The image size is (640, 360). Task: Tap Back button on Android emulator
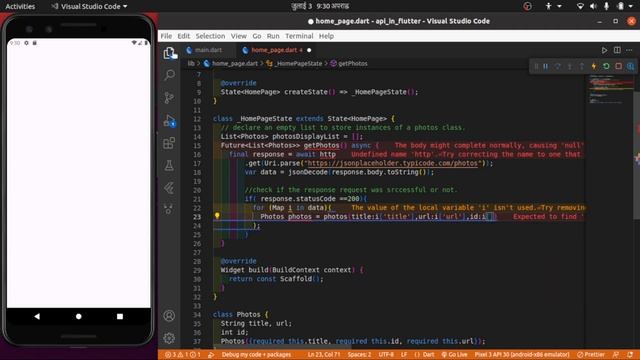[37, 316]
